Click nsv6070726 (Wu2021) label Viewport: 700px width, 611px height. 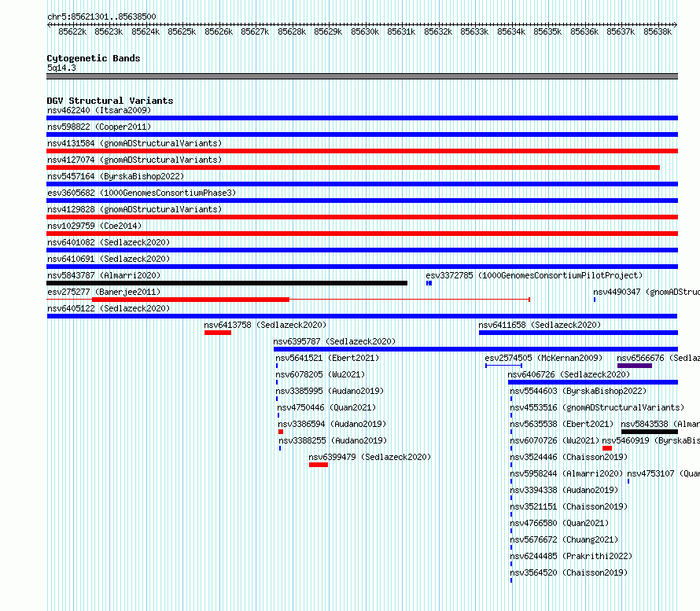tap(554, 440)
